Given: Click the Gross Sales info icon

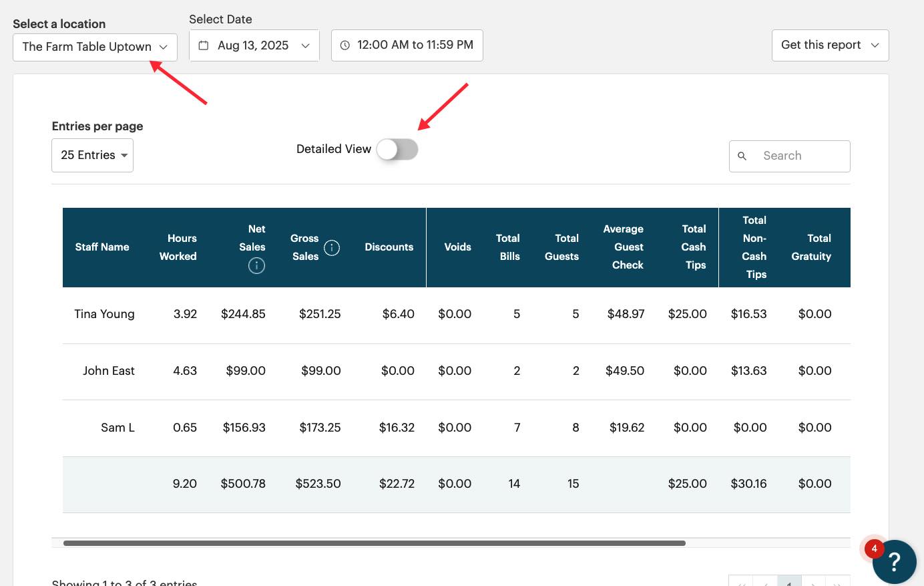Looking at the screenshot, I should [332, 248].
